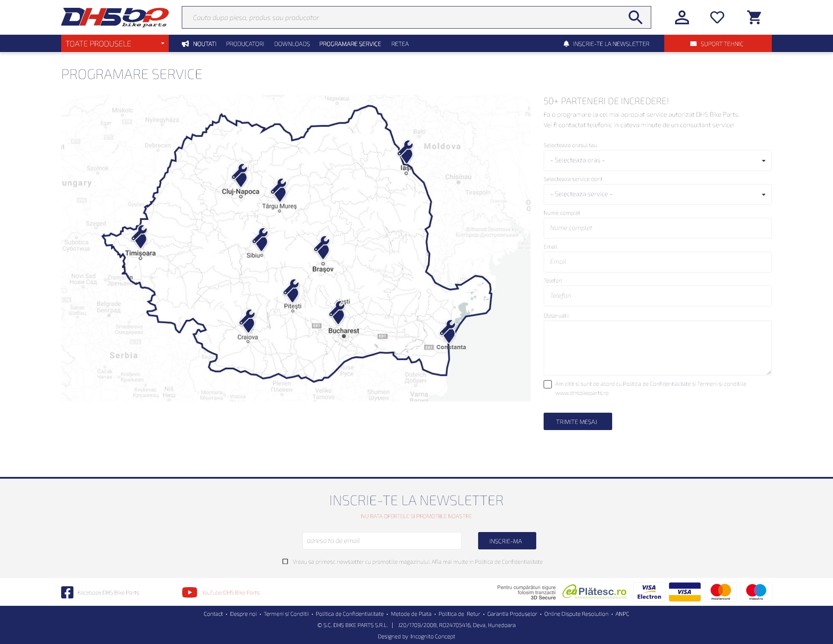Expand the Toate Produsele dropdown

tap(115, 44)
